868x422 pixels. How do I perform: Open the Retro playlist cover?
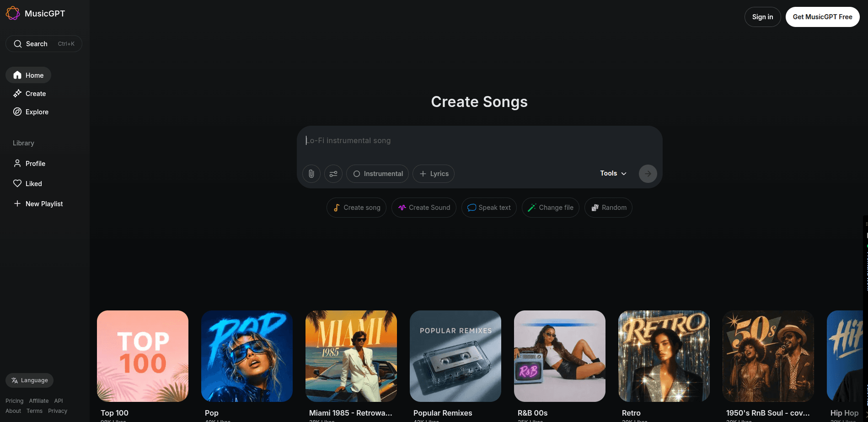coord(664,356)
